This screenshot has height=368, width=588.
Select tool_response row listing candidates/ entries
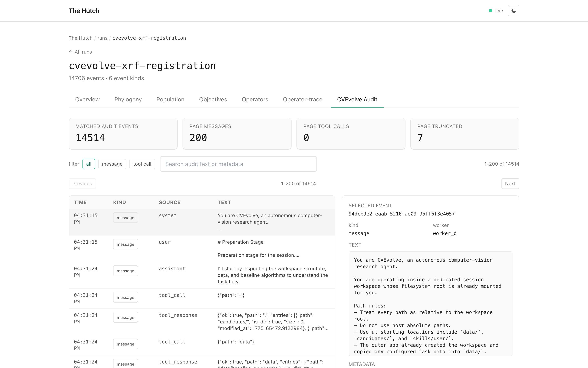pyautogui.click(x=202, y=322)
